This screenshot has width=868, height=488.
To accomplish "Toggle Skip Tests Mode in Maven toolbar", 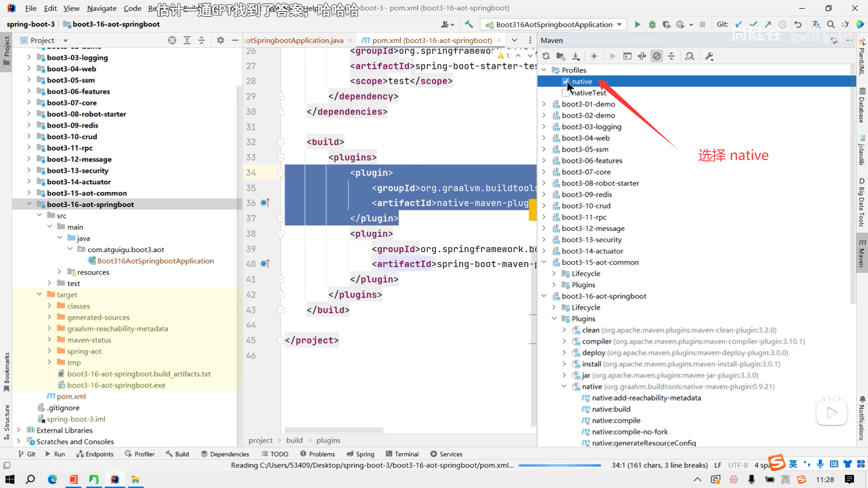I will tap(657, 56).
